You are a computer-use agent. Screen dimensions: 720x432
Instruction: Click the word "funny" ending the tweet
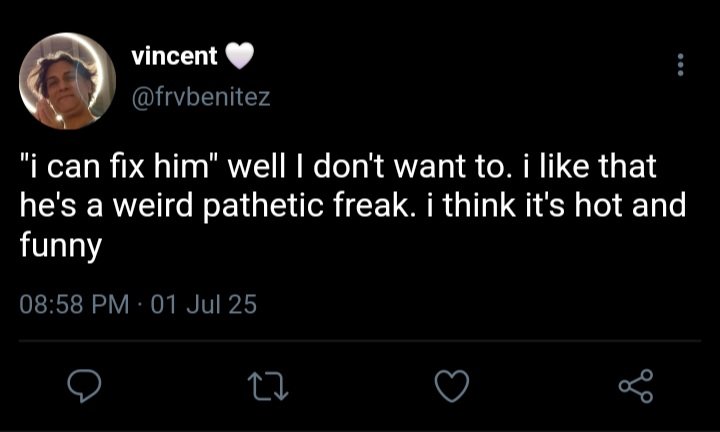[x=61, y=246]
